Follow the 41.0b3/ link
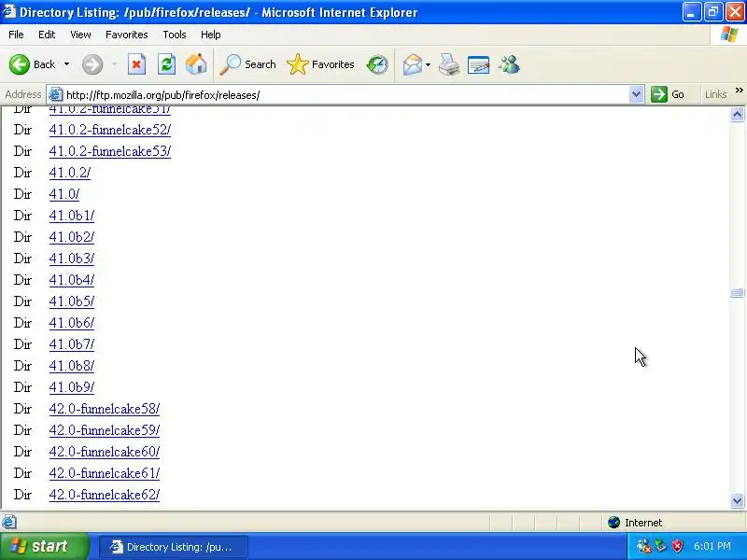 (72, 259)
